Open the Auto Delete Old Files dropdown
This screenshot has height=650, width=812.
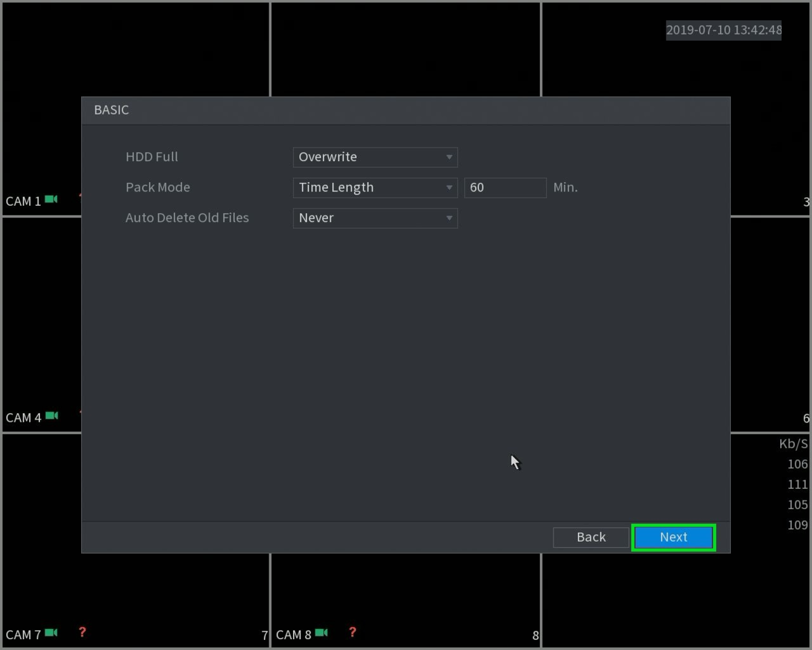pyautogui.click(x=375, y=218)
